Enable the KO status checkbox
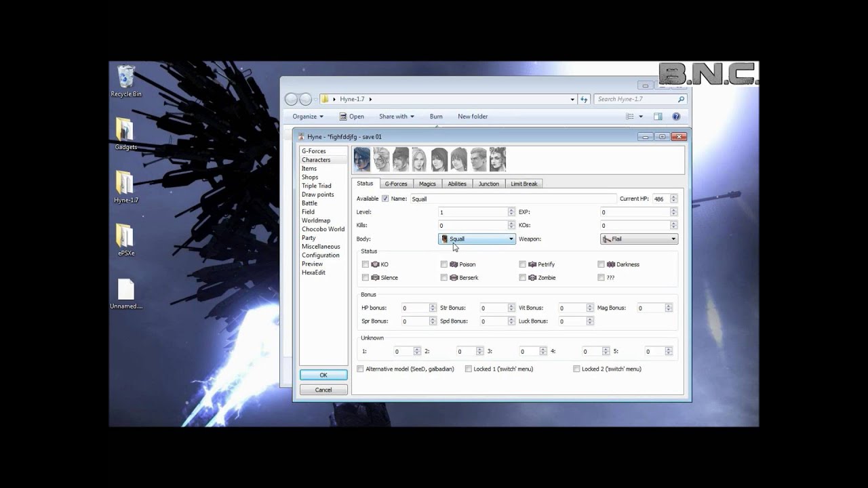 pos(366,264)
